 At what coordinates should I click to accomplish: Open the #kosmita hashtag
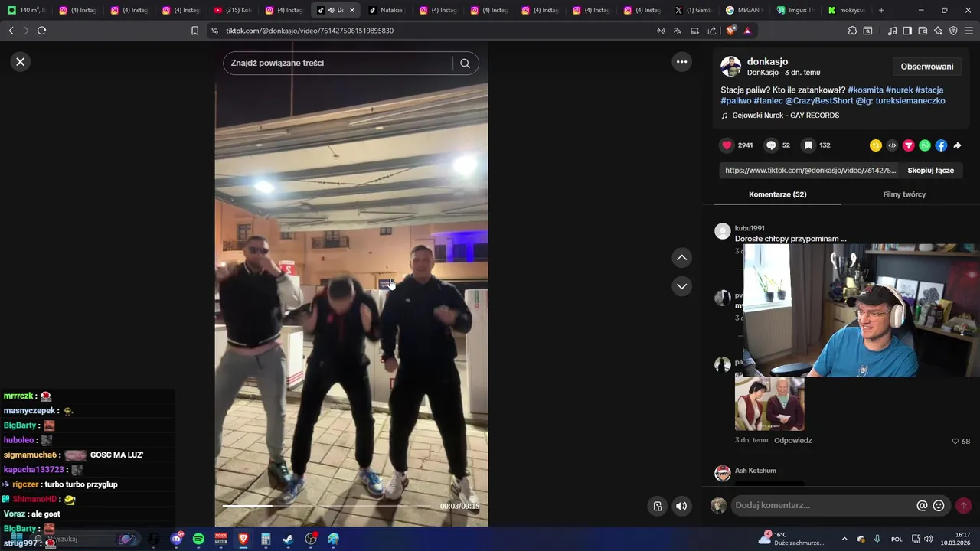(x=865, y=90)
